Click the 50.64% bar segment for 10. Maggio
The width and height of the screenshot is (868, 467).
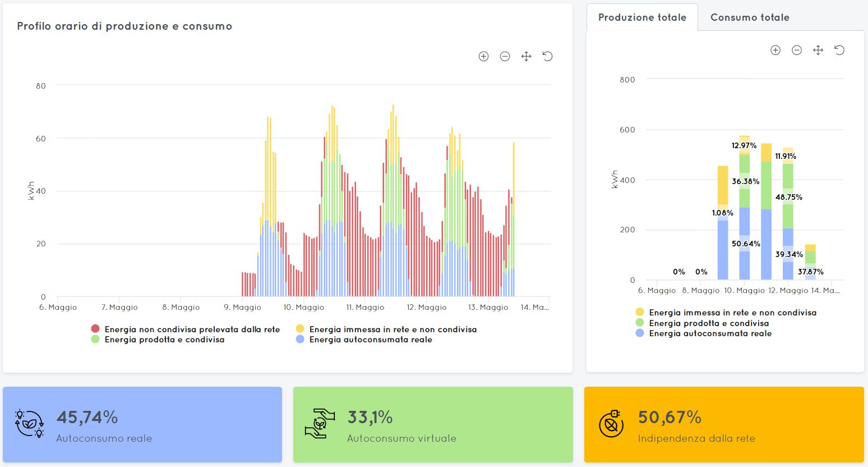click(745, 244)
